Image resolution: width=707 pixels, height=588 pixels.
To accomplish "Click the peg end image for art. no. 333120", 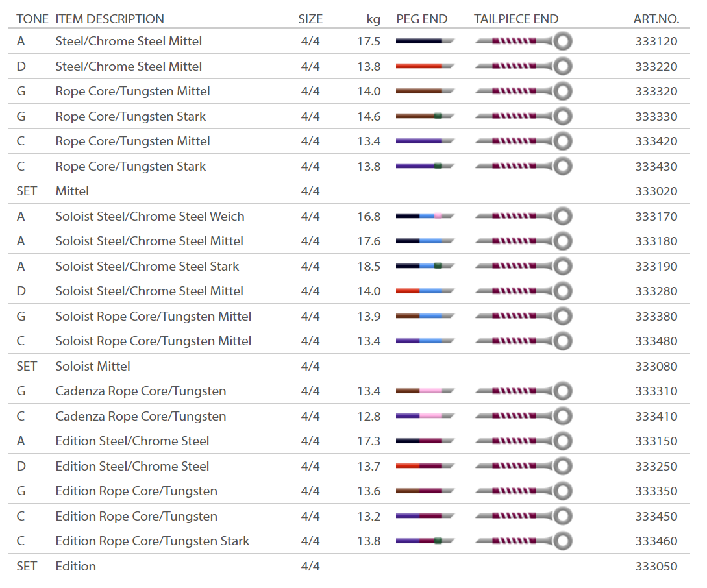I will (x=425, y=42).
